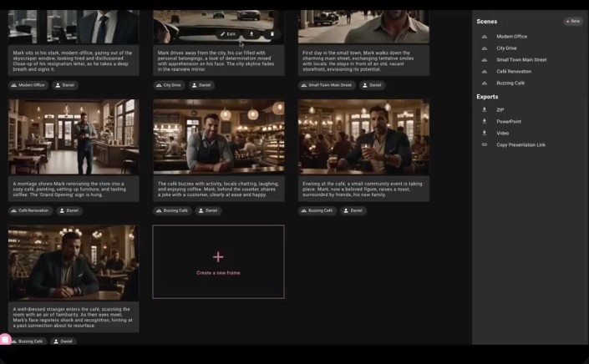Click the Beta badge next to Scenes
Viewport: 589px width, 364px height.
point(573,22)
